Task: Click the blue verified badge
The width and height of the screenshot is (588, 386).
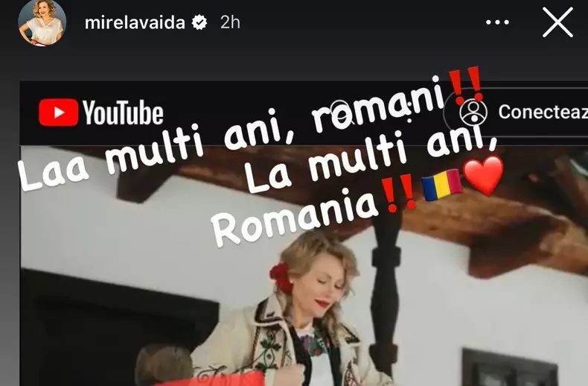Action: 199,22
